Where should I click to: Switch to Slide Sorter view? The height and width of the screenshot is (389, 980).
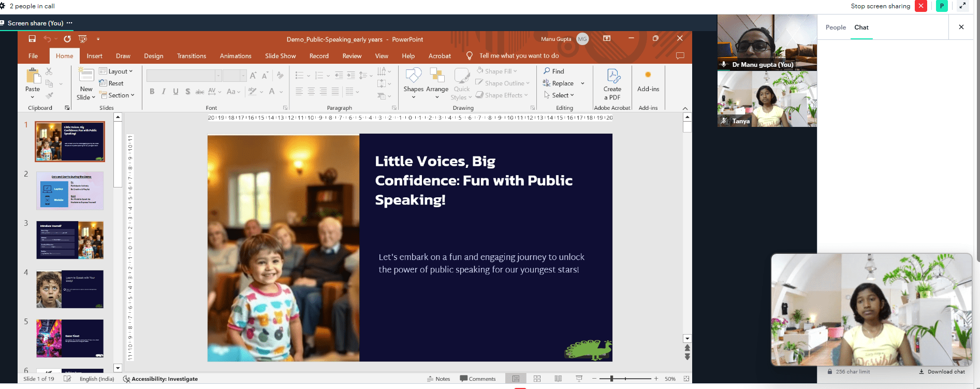click(x=537, y=379)
